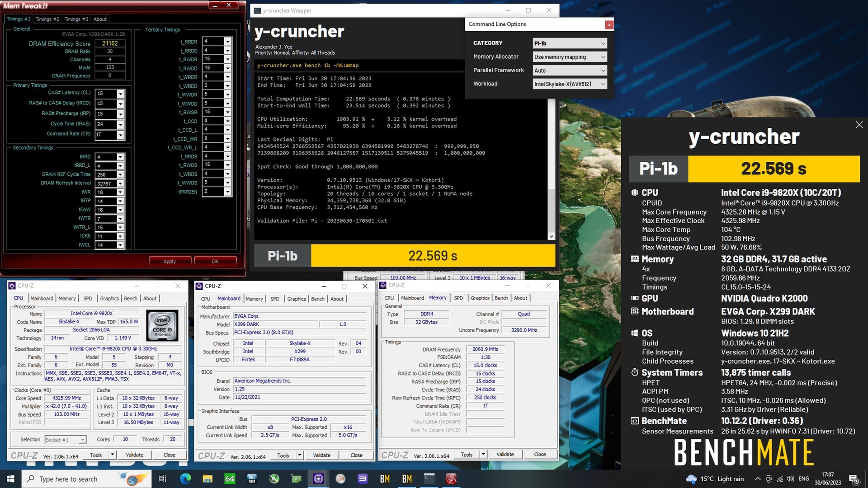Open the notification center icon
The height and width of the screenshot is (488, 868).
coord(854,479)
